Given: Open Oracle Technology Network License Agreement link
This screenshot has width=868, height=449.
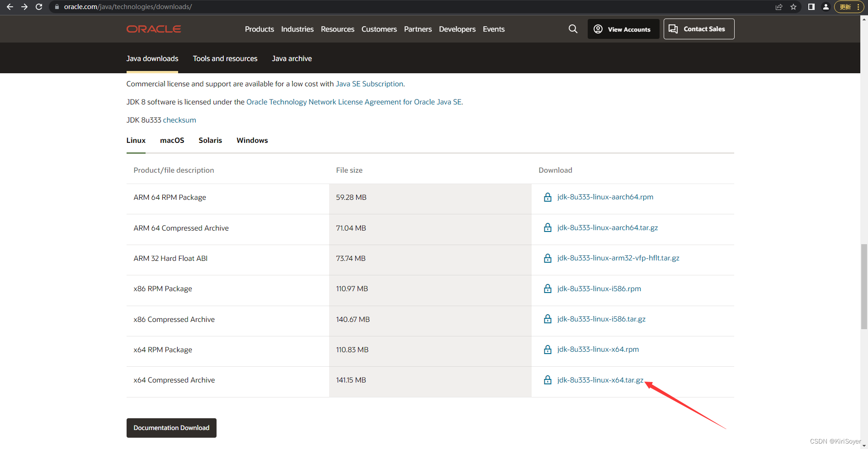Looking at the screenshot, I should click(x=354, y=102).
